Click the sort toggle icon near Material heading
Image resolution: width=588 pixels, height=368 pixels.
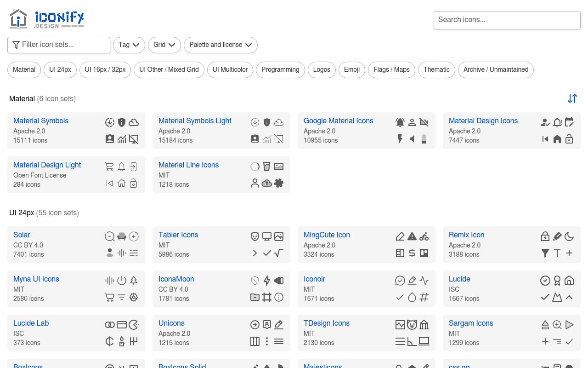click(572, 98)
